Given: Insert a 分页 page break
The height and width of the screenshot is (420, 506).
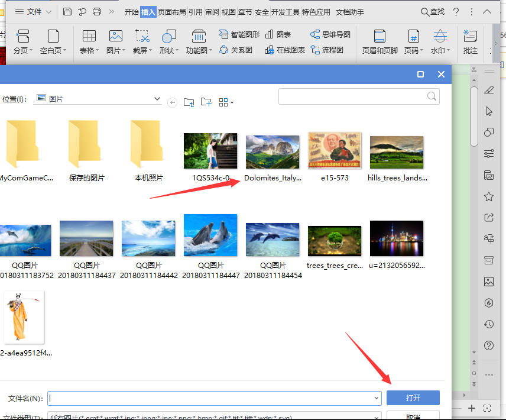Looking at the screenshot, I should tap(23, 41).
